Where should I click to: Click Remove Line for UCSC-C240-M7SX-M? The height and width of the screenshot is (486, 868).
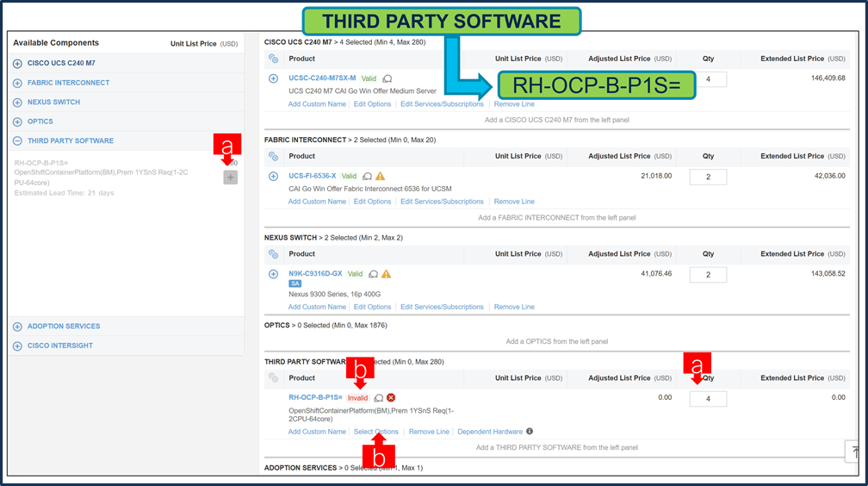pos(514,104)
